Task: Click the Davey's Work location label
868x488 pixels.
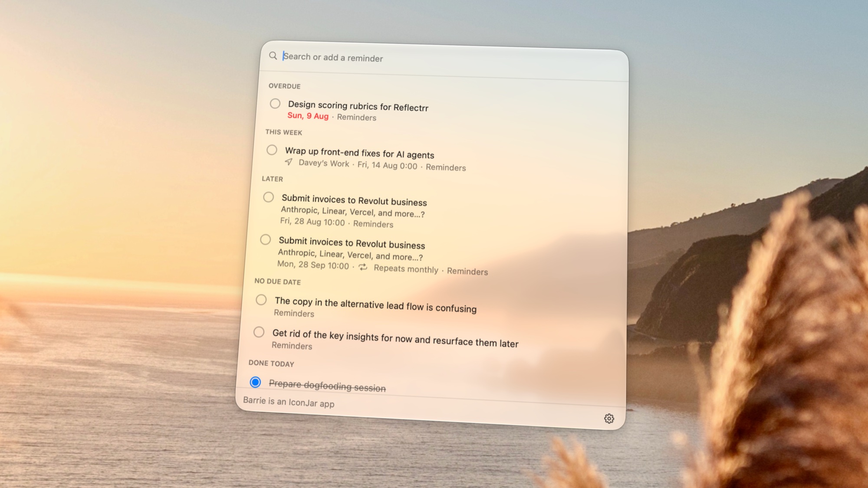Action: point(324,163)
